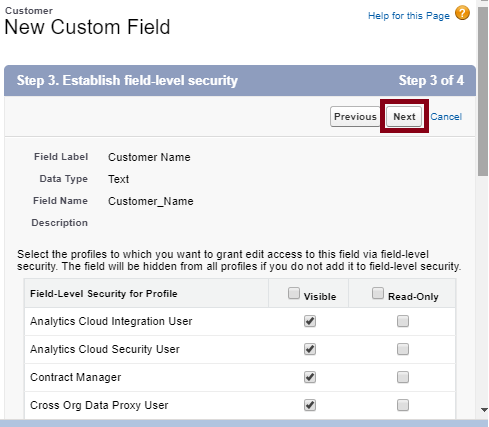The image size is (489, 427).
Task: Click the 'Cross Org Data Proxy User' profile name
Action: 99,405
